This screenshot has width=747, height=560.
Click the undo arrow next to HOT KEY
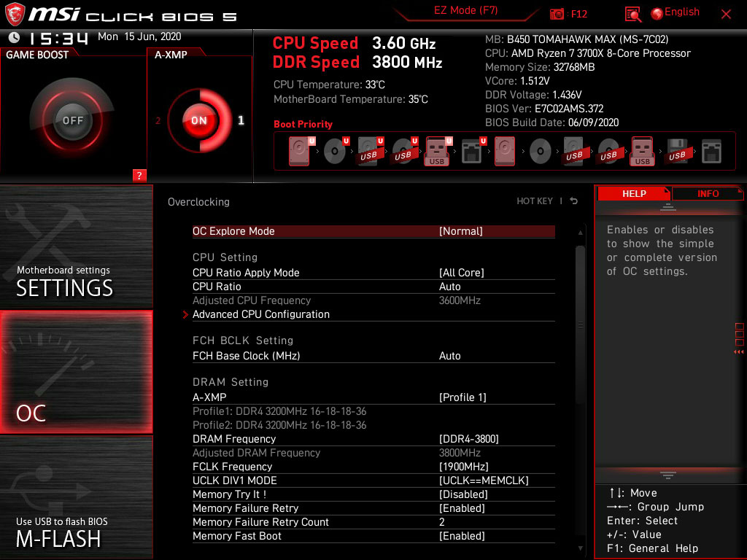573,201
